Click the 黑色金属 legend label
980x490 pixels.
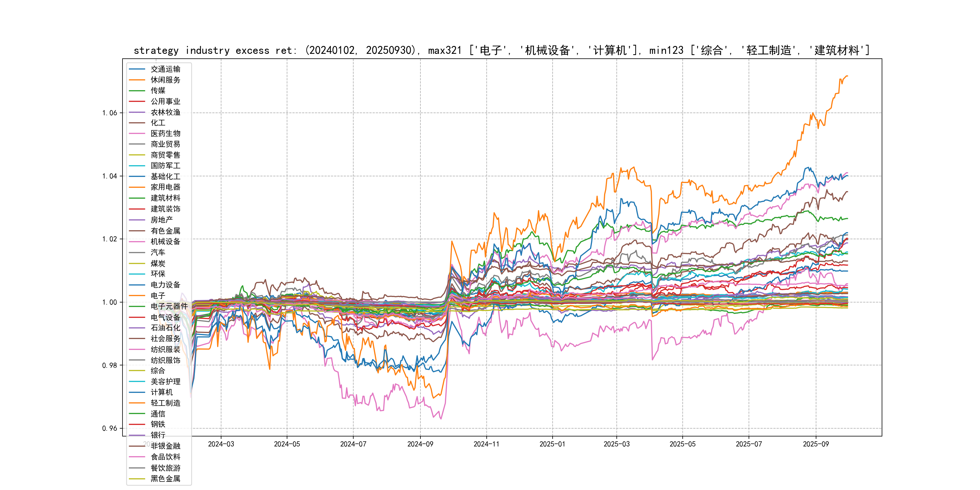[x=165, y=479]
